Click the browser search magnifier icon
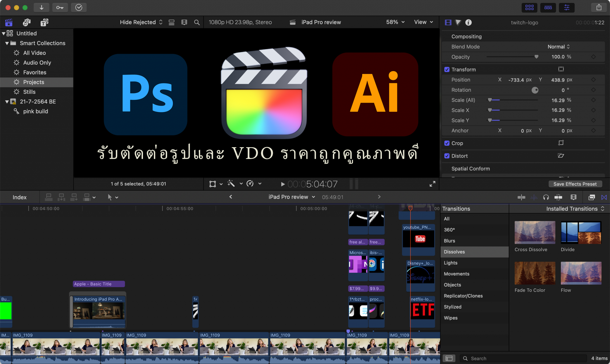 [197, 22]
